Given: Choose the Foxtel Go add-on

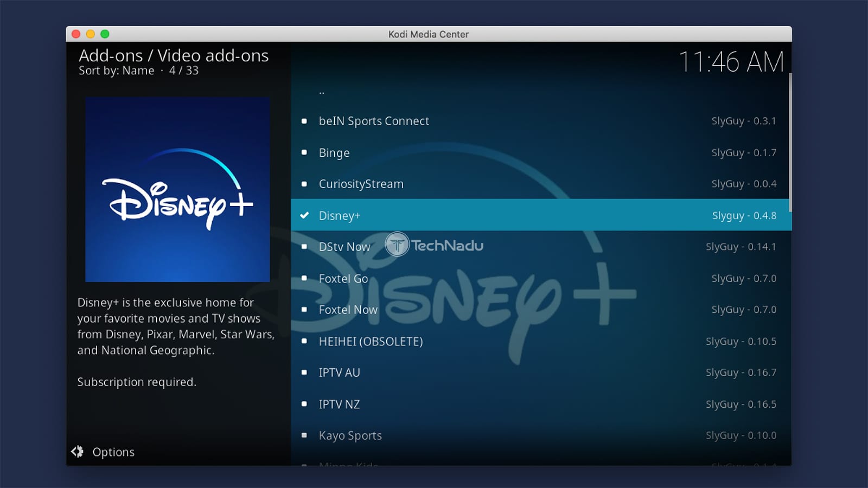Looking at the screenshot, I should (541, 278).
